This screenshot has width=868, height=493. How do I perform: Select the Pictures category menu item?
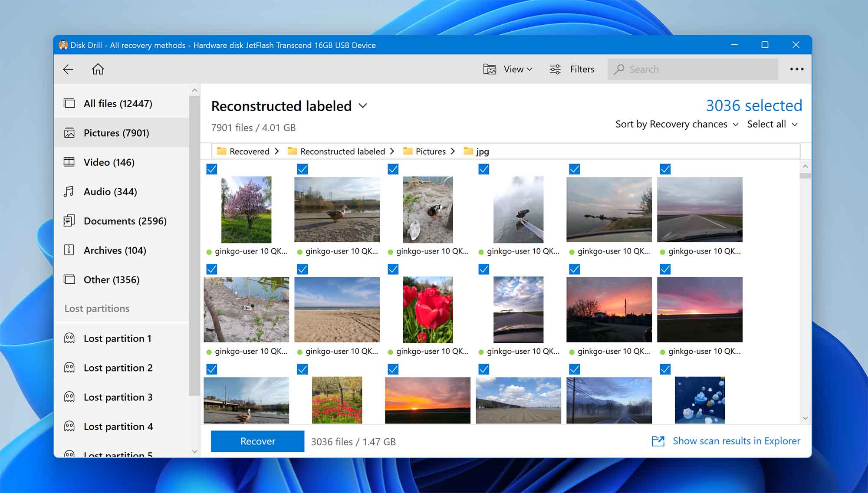point(116,132)
